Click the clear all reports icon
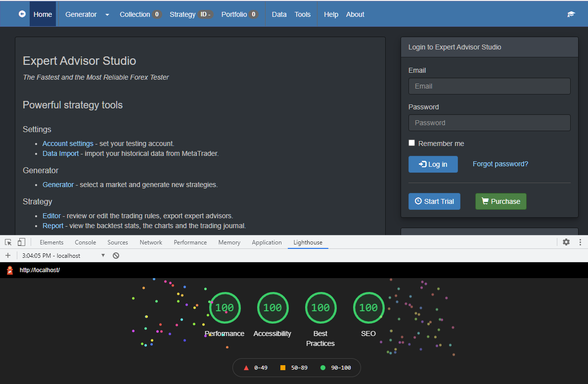Viewport: 588px width, 384px height. (x=116, y=255)
